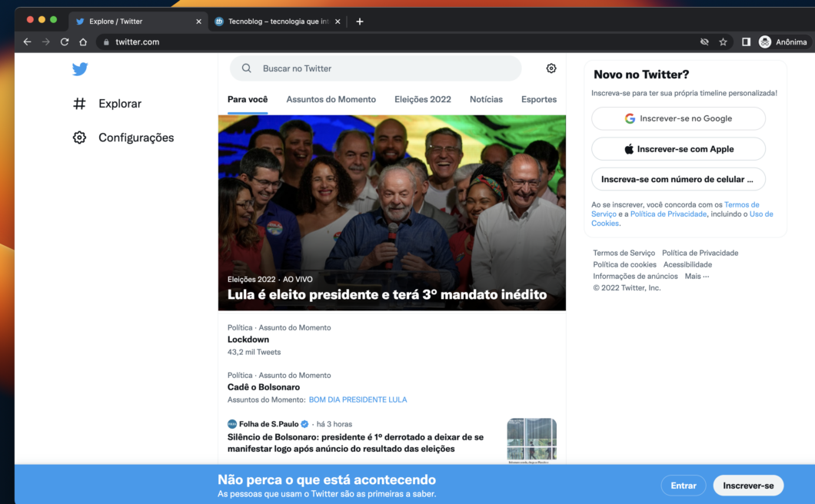Go forward with the browser forward arrow
815x504 pixels.
45,41
